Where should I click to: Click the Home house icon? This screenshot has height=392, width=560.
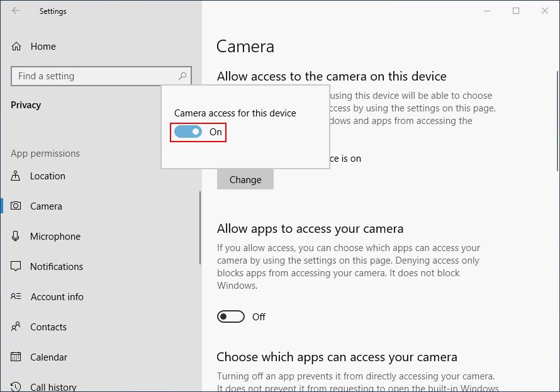pyautogui.click(x=16, y=47)
